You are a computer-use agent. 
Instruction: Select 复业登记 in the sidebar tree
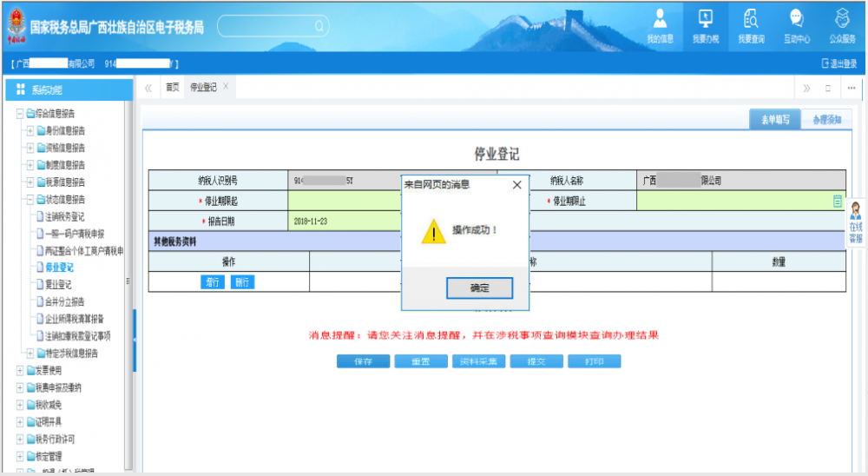pyautogui.click(x=58, y=284)
